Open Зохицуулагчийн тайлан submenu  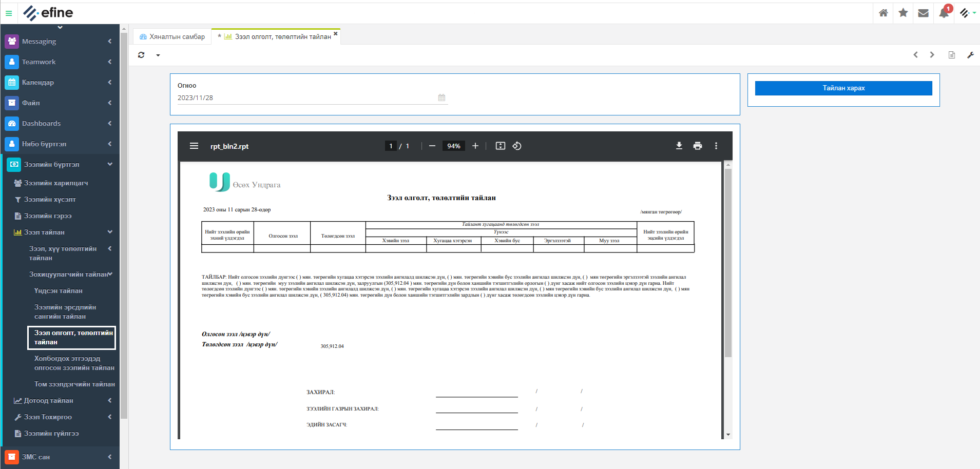(68, 274)
